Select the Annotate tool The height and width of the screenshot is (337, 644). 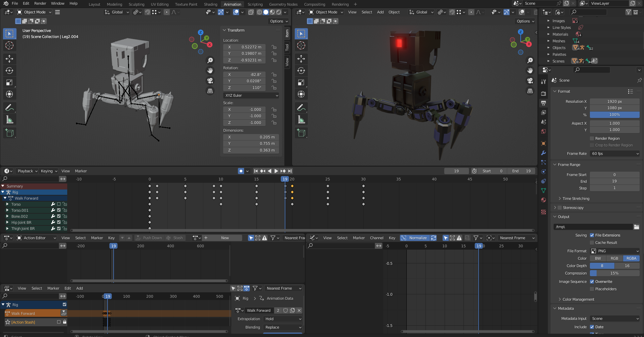[x=10, y=108]
